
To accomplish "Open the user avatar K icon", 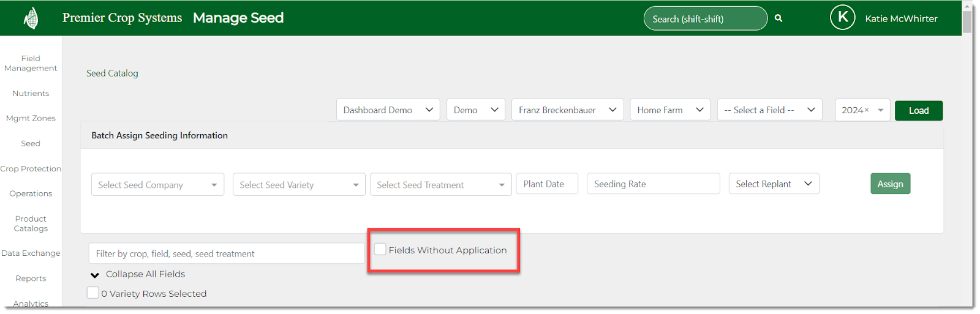I will click(842, 18).
